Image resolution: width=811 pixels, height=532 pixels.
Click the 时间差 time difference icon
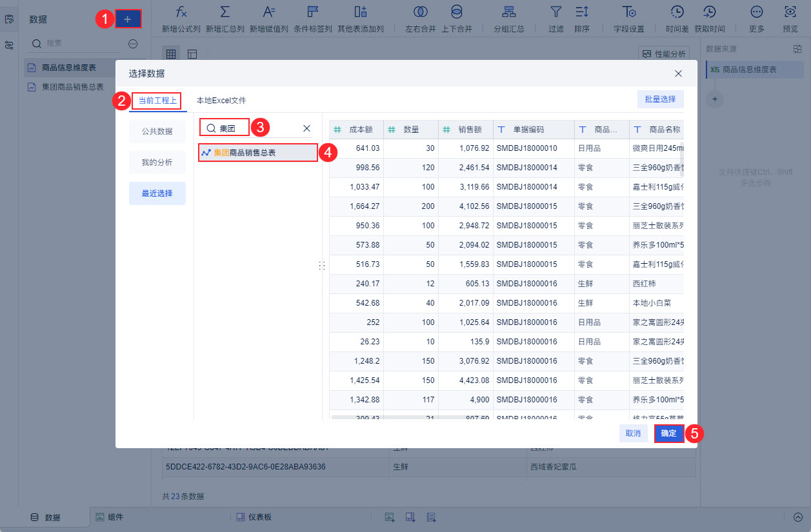click(677, 12)
